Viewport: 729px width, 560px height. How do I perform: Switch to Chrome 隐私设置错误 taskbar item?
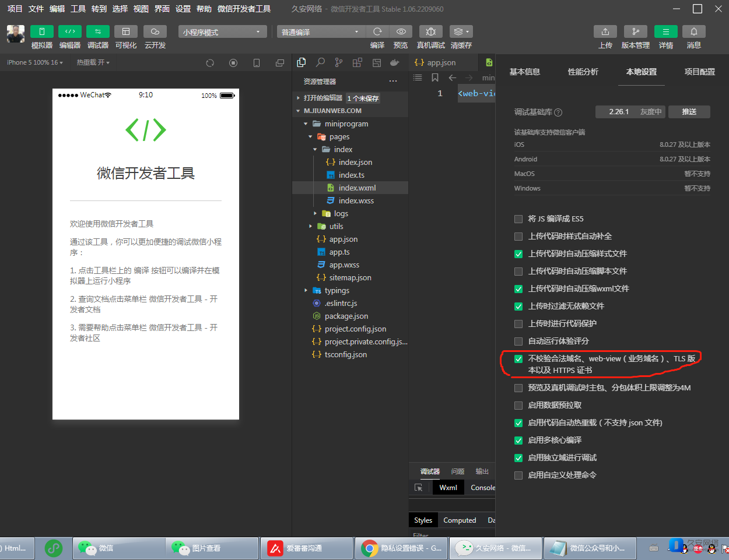point(401,548)
